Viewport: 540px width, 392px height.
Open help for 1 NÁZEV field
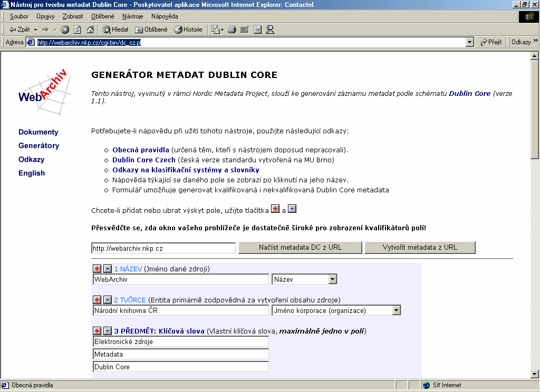pyautogui.click(x=128, y=269)
